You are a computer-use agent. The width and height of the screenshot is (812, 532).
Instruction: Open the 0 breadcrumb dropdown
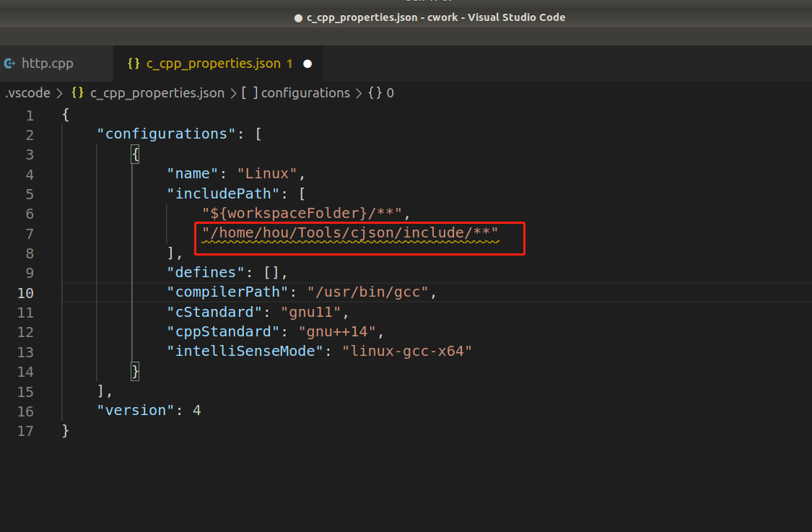coord(390,92)
